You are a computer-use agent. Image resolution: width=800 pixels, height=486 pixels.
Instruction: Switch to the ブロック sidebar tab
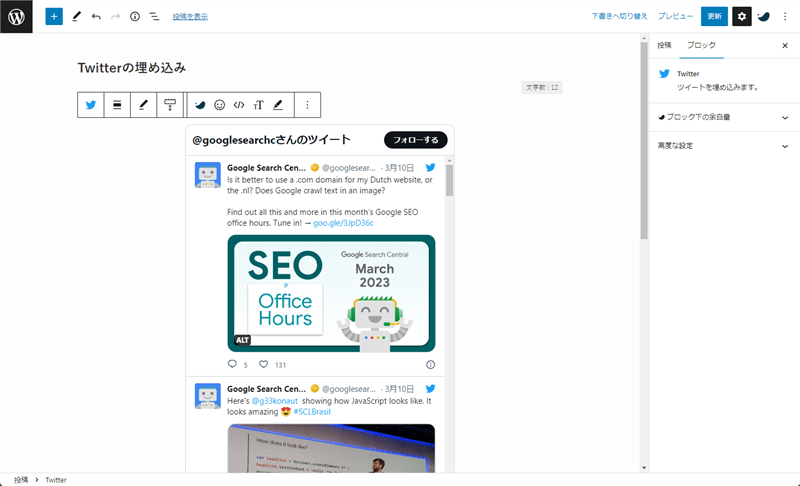(x=701, y=45)
